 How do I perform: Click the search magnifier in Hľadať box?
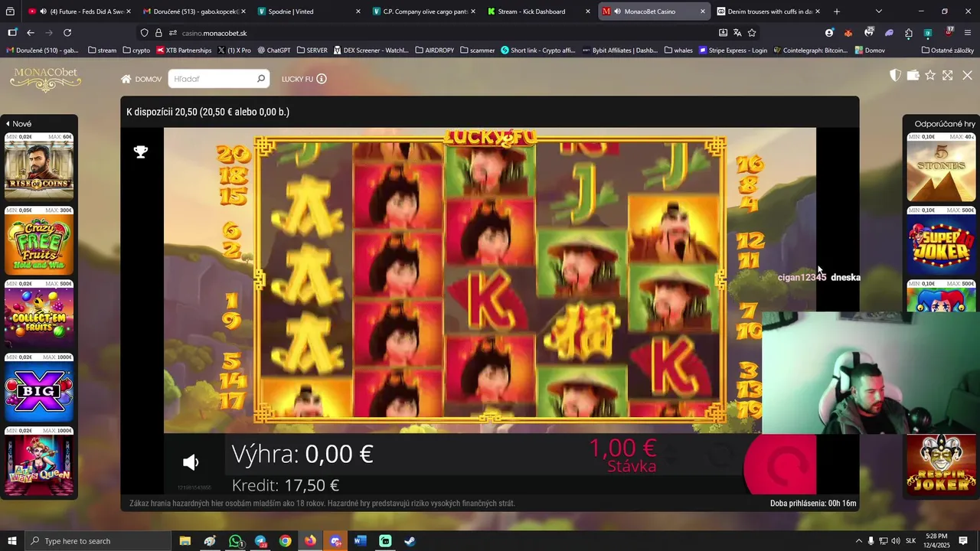pyautogui.click(x=261, y=79)
